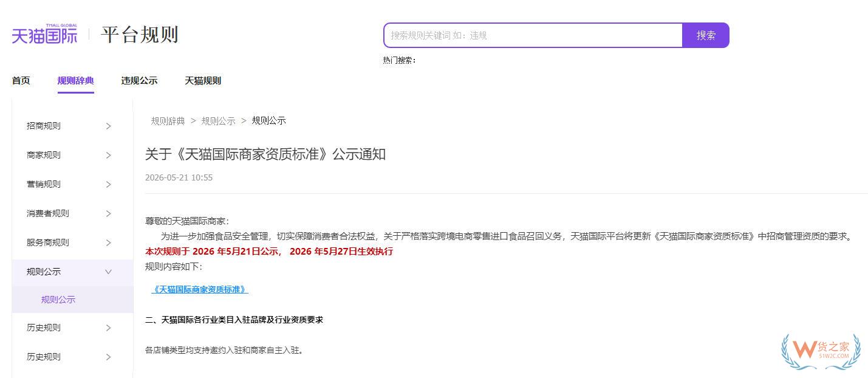Viewport: 868px width, 378px height.
Task: Switch to the 天猫规则 tab
Action: click(203, 80)
